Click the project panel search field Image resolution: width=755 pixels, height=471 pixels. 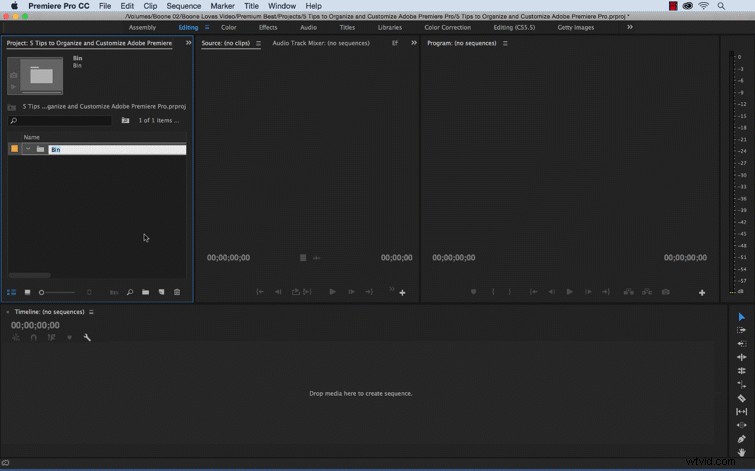(x=60, y=120)
